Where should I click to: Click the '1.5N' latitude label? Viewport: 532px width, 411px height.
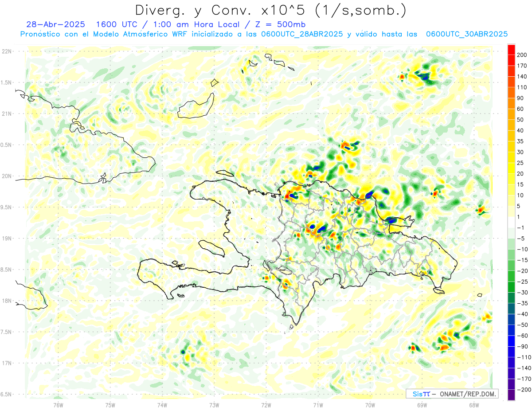click(7, 82)
